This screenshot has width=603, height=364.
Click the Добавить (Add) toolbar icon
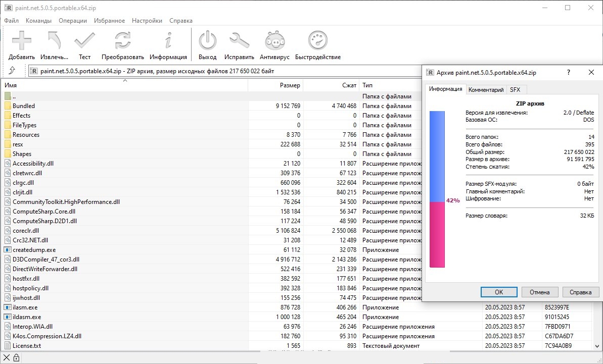(x=22, y=41)
